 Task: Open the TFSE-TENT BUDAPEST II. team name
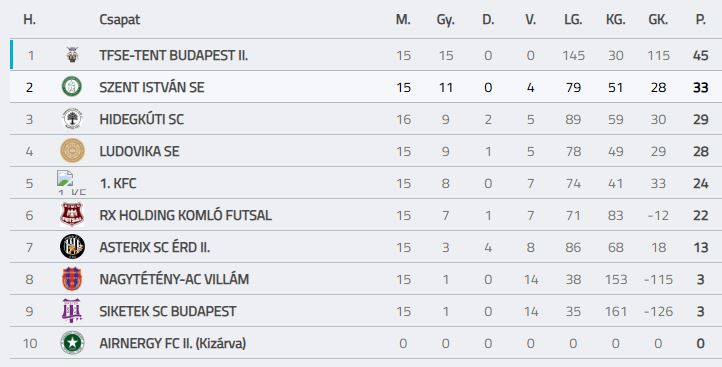tap(174, 55)
